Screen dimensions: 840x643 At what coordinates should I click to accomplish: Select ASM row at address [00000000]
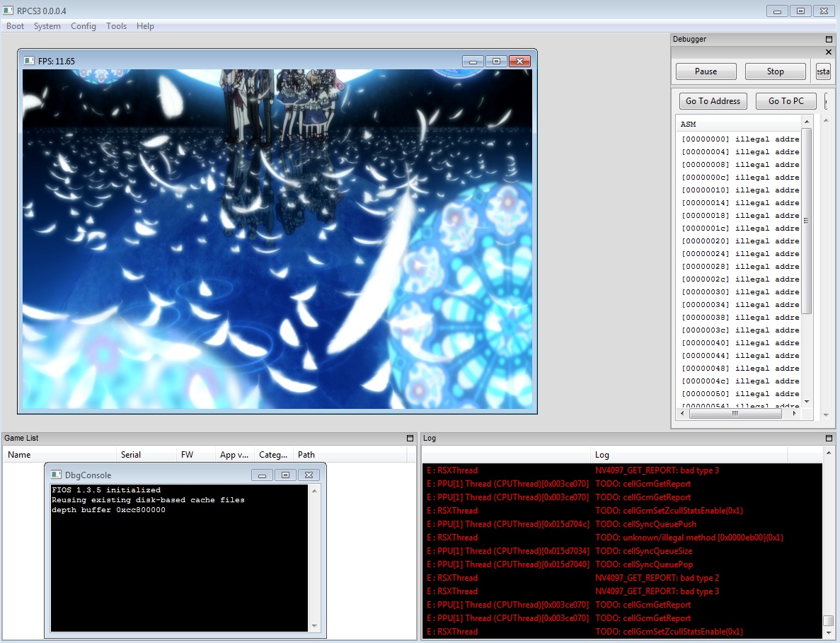(x=740, y=139)
